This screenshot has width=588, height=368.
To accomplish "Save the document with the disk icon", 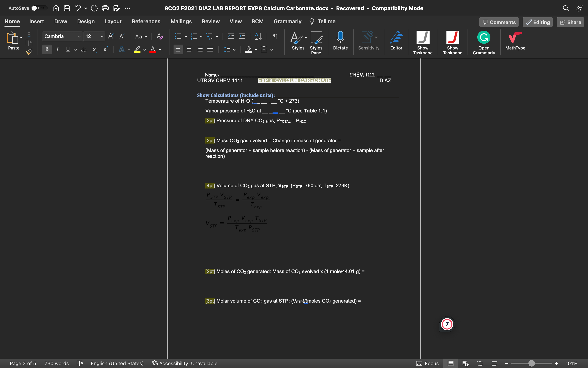I will pyautogui.click(x=67, y=8).
